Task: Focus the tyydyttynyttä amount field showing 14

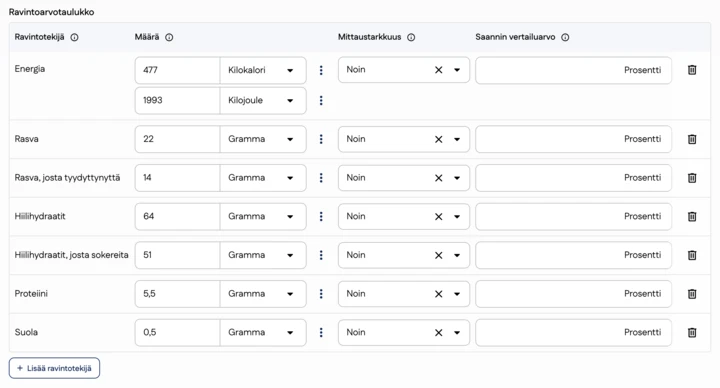Action: pos(177,178)
